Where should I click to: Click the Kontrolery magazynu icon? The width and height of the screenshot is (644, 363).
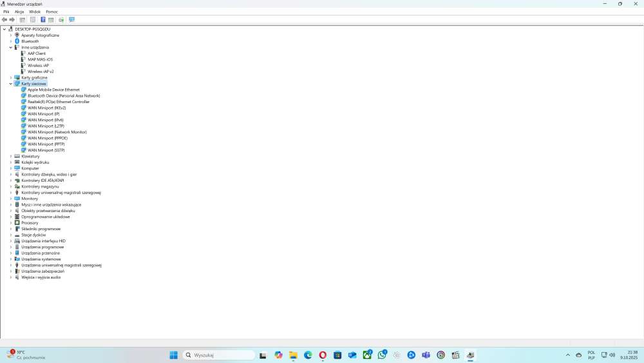[x=17, y=186]
